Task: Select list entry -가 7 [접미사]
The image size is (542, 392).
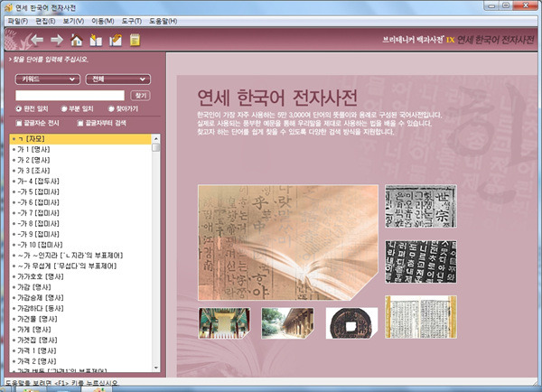Action: coord(80,213)
